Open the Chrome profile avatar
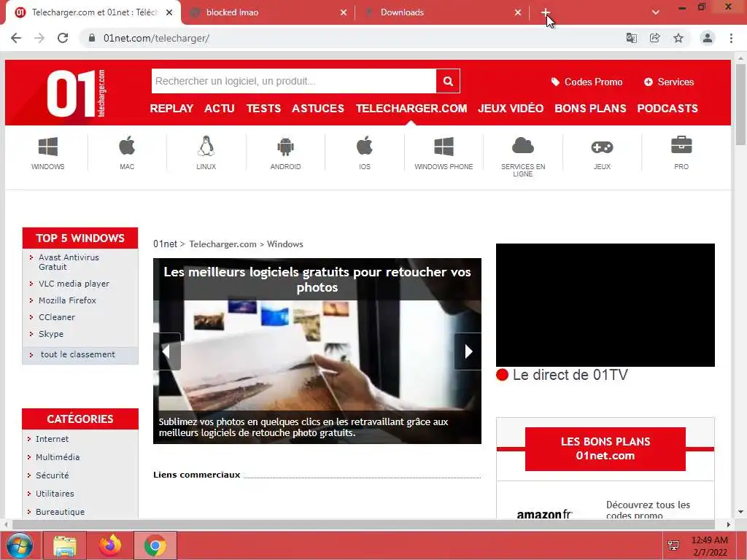This screenshot has height=560, width=747. pos(708,38)
